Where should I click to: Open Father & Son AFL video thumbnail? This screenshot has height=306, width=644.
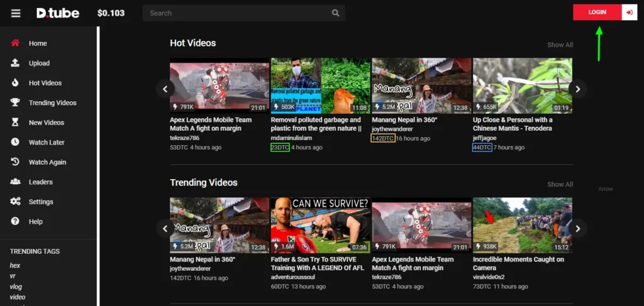point(320,225)
